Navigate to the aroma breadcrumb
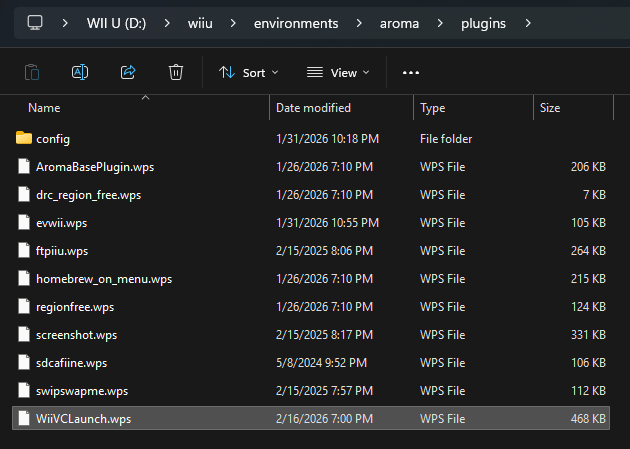This screenshot has width=630, height=449. (x=400, y=22)
